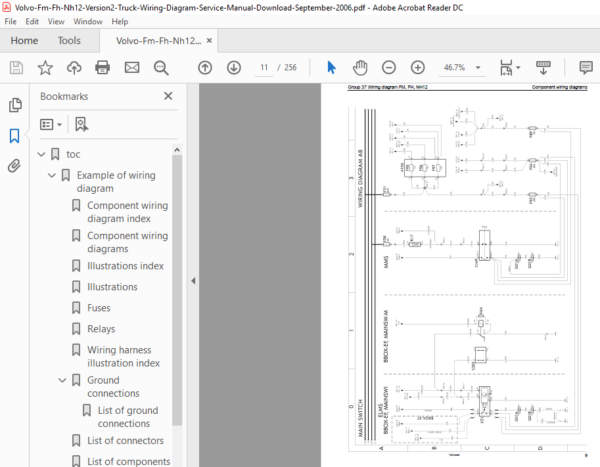This screenshot has width=600, height=467.
Task: Toggle the bookmarks side panel icon
Action: (15, 136)
